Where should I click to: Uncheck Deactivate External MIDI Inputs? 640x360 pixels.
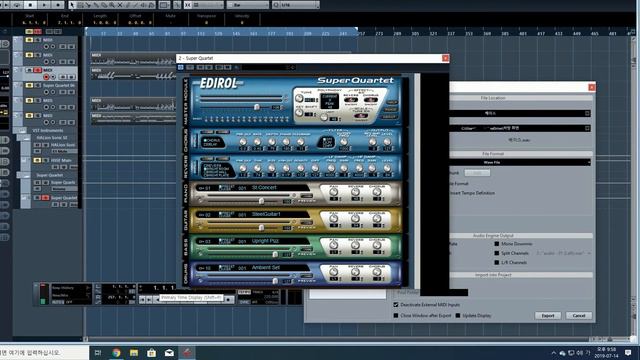[x=396, y=304]
